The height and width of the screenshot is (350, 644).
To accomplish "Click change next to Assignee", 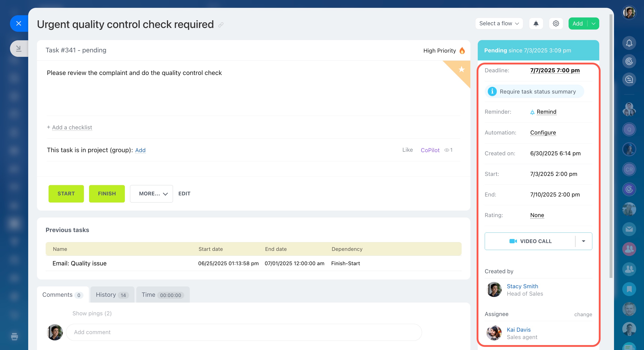I will click(x=583, y=314).
